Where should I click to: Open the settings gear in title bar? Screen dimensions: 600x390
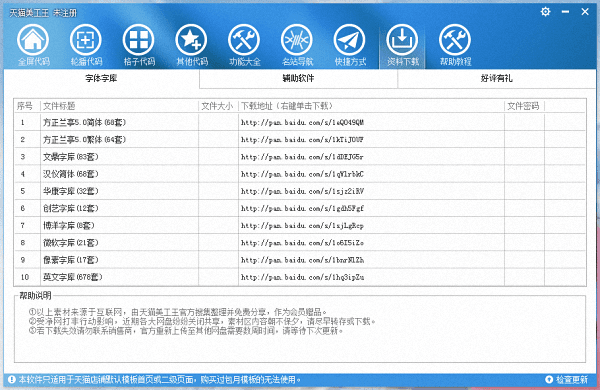546,12
